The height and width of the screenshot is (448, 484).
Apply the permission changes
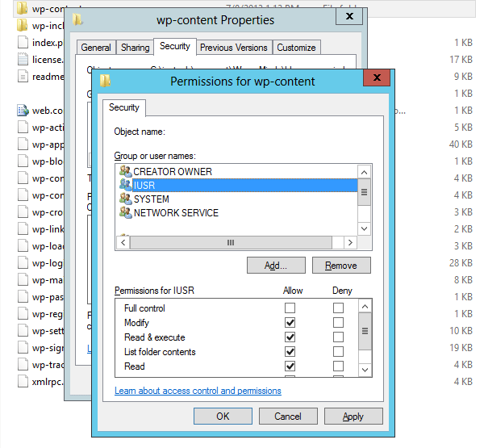(x=353, y=417)
